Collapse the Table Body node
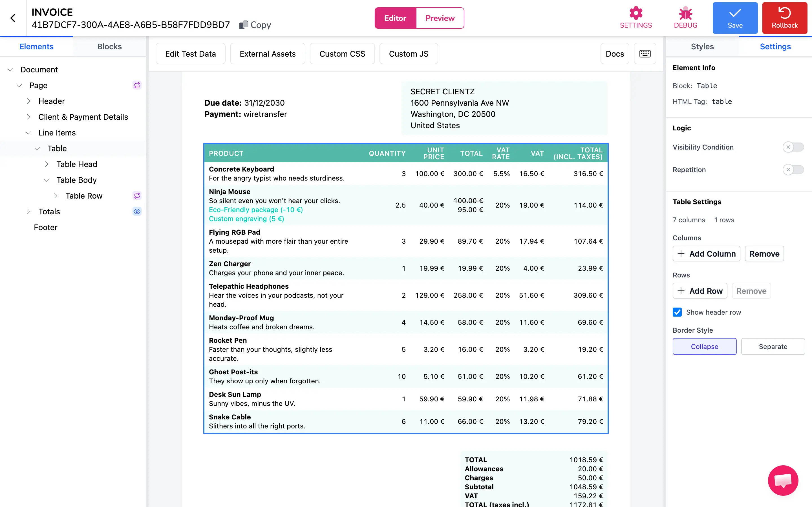Image resolution: width=812 pixels, height=507 pixels. pyautogui.click(x=46, y=180)
